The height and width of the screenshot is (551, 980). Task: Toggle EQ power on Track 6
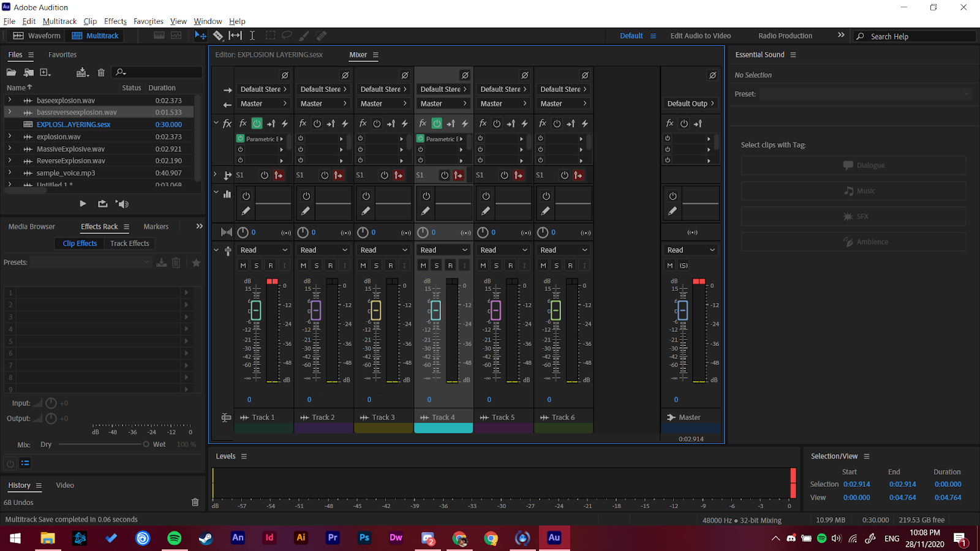pos(546,196)
